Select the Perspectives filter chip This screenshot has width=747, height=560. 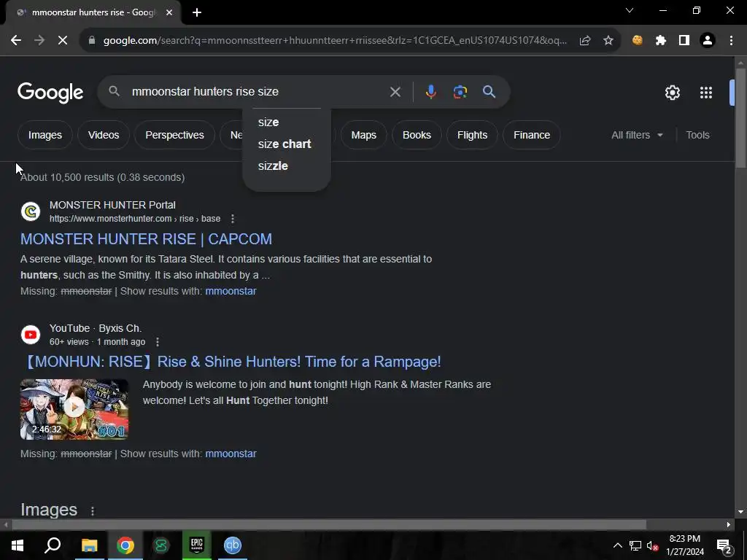174,135
